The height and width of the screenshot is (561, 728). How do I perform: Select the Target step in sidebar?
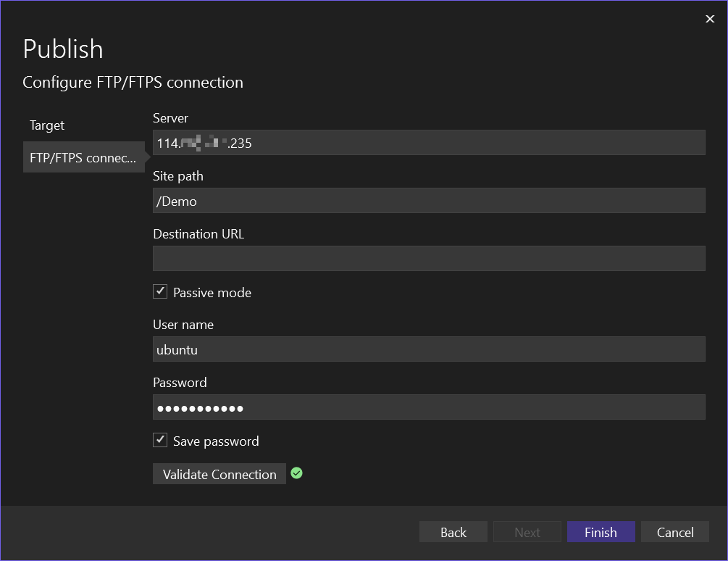(x=47, y=125)
